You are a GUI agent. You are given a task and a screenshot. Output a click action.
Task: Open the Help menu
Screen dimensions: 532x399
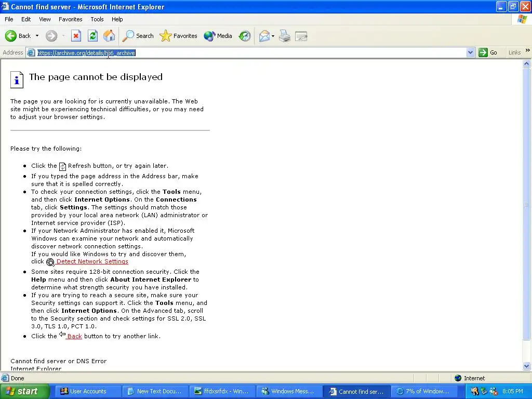point(117,19)
